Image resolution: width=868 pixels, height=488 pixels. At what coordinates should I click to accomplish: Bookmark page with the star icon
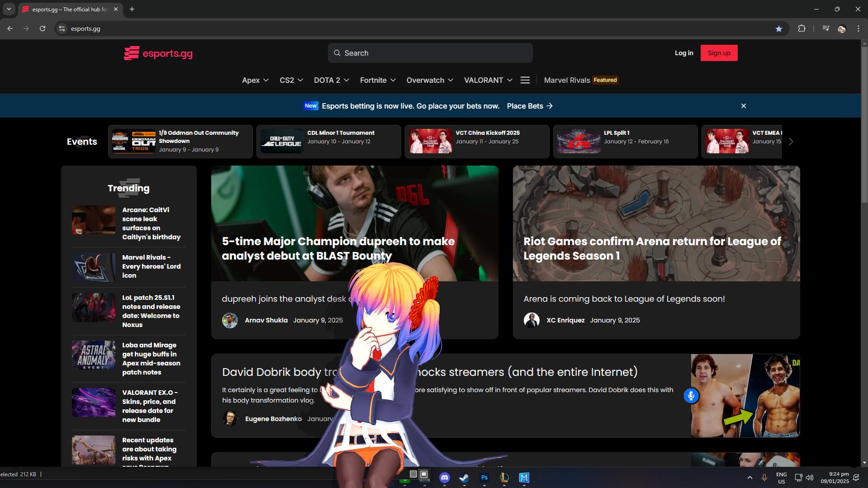[778, 28]
